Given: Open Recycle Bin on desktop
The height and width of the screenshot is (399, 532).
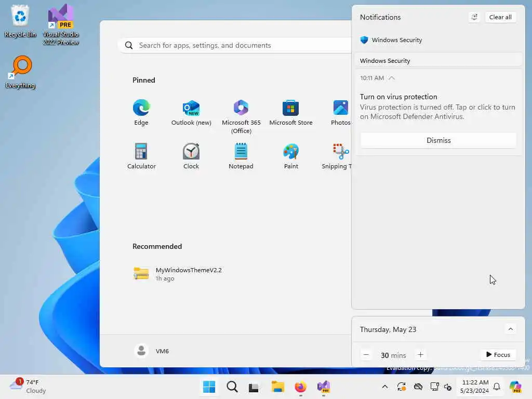Looking at the screenshot, I should point(20,21).
